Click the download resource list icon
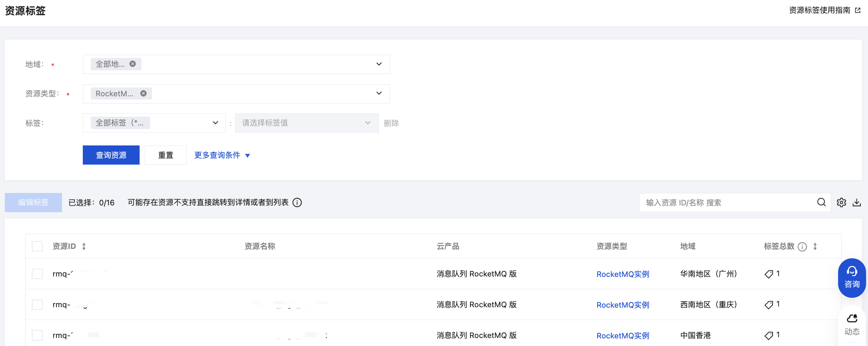 coord(857,203)
